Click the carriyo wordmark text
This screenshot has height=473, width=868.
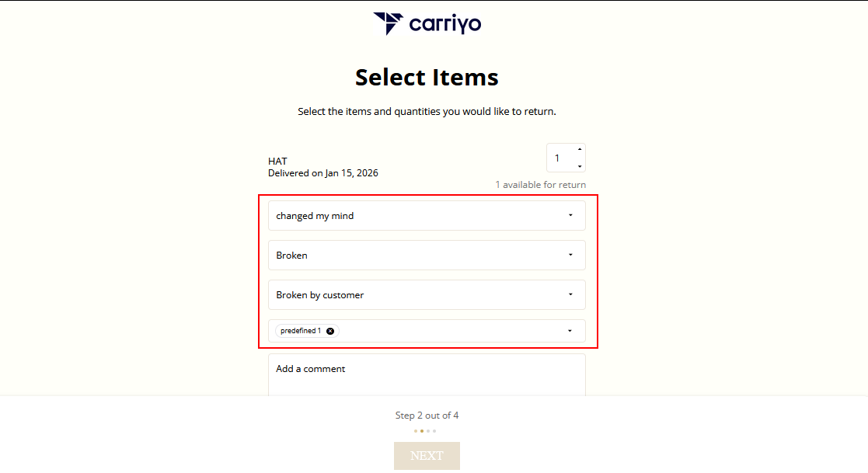point(445,24)
